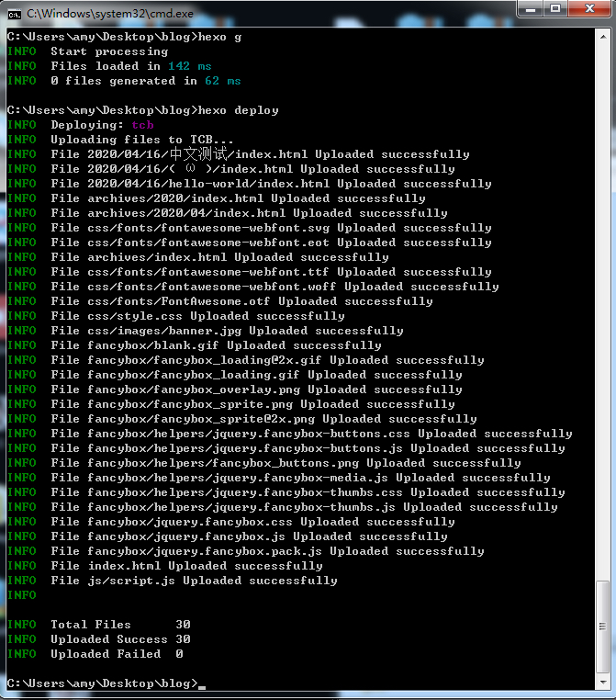Click the scrollbar down arrow
The width and height of the screenshot is (616, 700).
[x=603, y=683]
